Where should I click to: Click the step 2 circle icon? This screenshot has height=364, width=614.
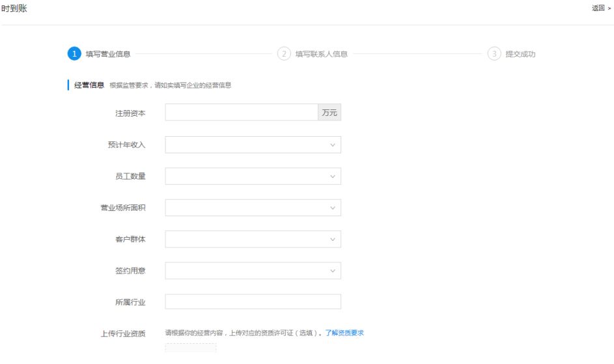coord(284,54)
